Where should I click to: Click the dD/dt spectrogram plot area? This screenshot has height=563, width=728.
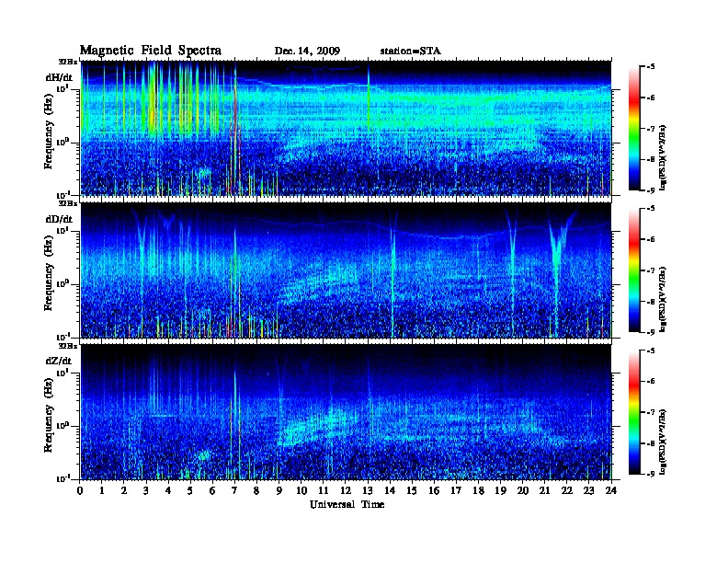click(346, 270)
